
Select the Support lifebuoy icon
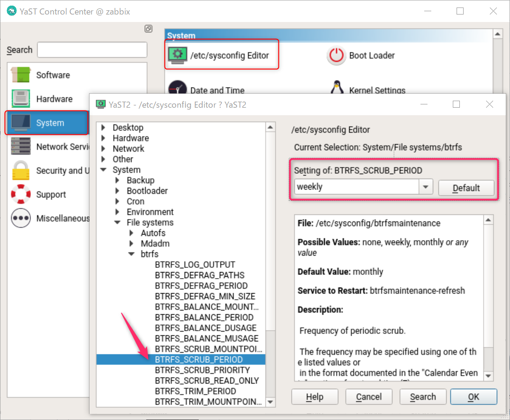pos(21,194)
